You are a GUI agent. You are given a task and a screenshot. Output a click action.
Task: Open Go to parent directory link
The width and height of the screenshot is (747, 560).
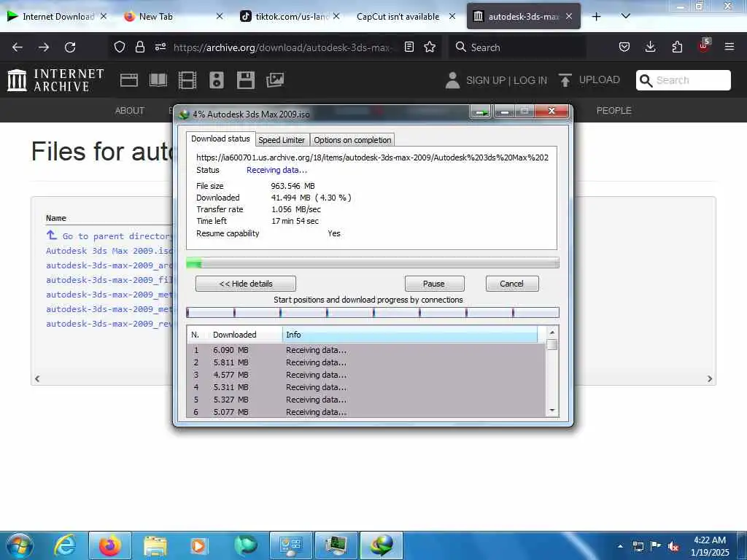tap(109, 236)
